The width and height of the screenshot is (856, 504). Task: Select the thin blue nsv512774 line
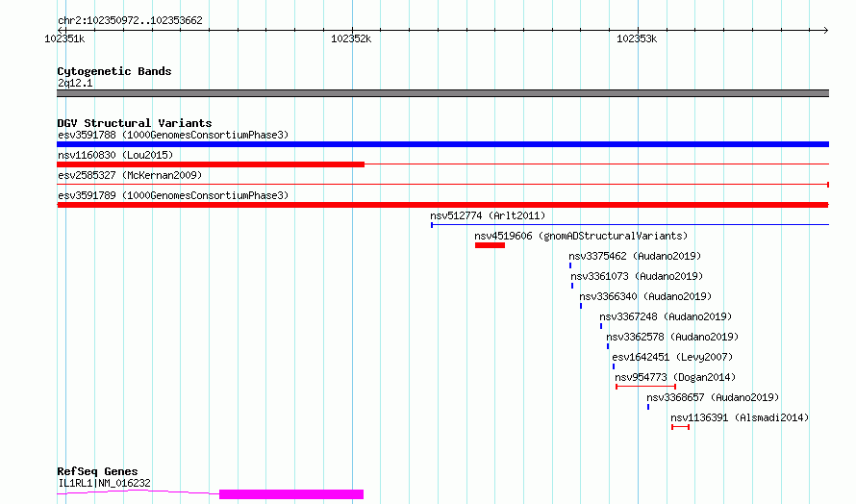coord(630,224)
